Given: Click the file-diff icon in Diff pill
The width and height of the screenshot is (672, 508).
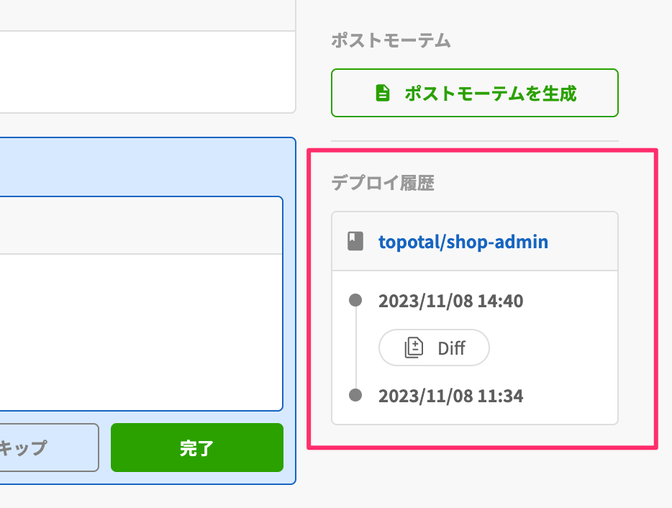Looking at the screenshot, I should [x=414, y=348].
